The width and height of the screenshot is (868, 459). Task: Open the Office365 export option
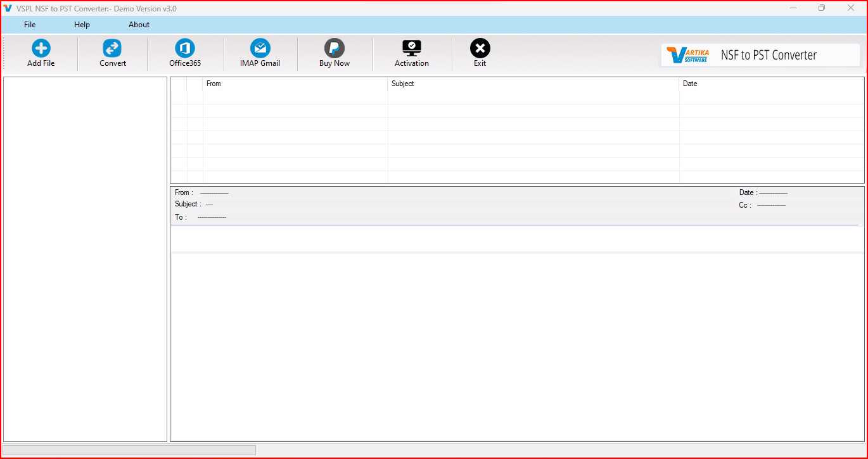185,48
